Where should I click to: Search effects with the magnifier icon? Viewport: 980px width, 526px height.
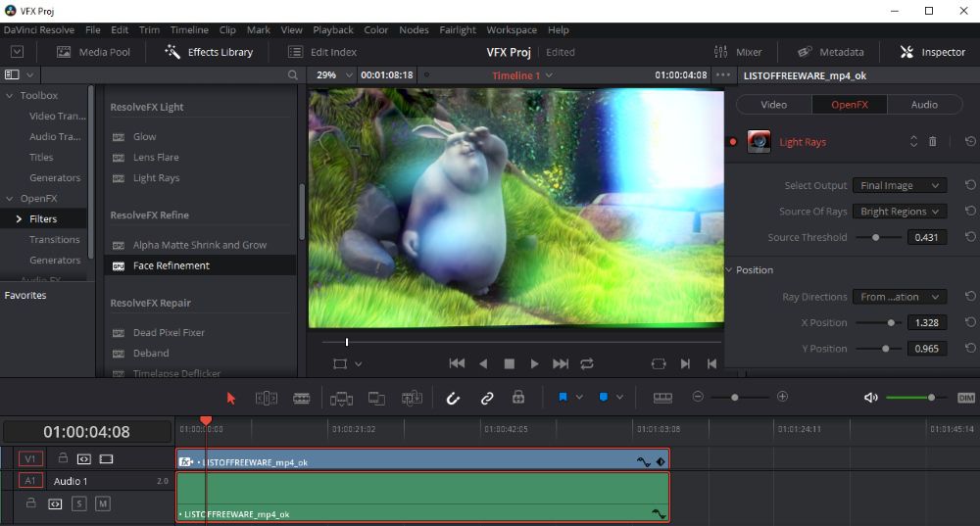click(x=292, y=75)
